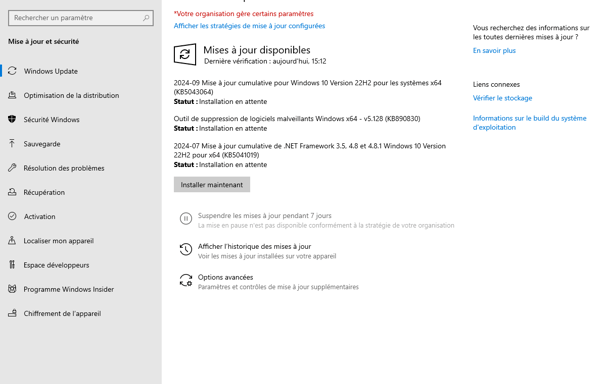Click the Activation checkmark circle icon
This screenshot has width=606, height=384.
tap(12, 216)
